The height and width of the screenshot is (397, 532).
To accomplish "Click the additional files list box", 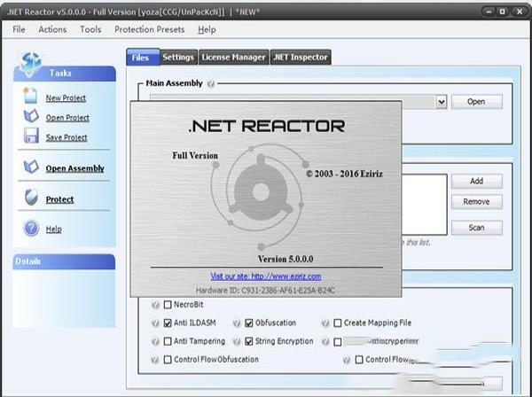I will point(424,205).
